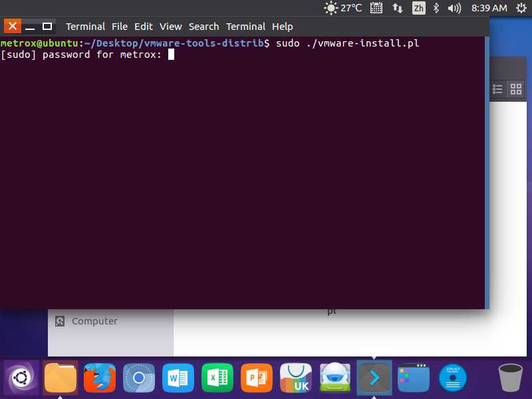Viewport: 532px width, 399px height.
Task: Open the system power gear menu
Action: pos(520,8)
